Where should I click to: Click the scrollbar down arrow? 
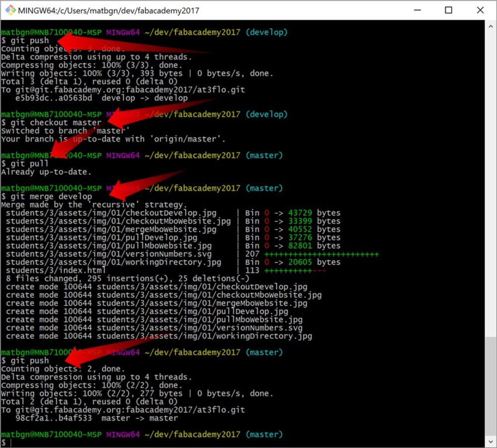(x=491, y=441)
